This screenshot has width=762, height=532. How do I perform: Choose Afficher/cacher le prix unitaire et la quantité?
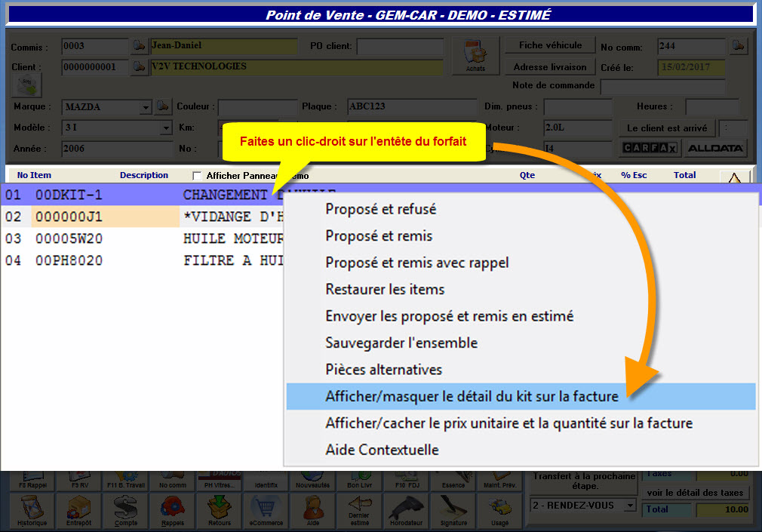tap(521, 423)
